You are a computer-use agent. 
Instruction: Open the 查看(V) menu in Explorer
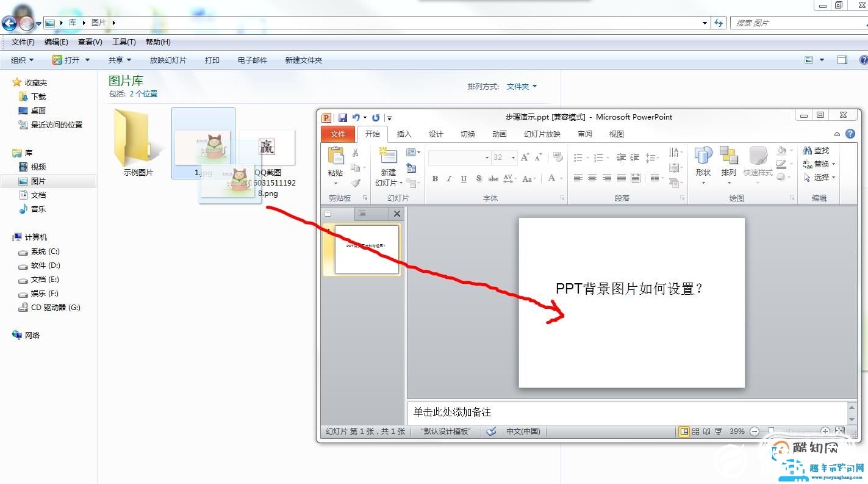click(89, 42)
